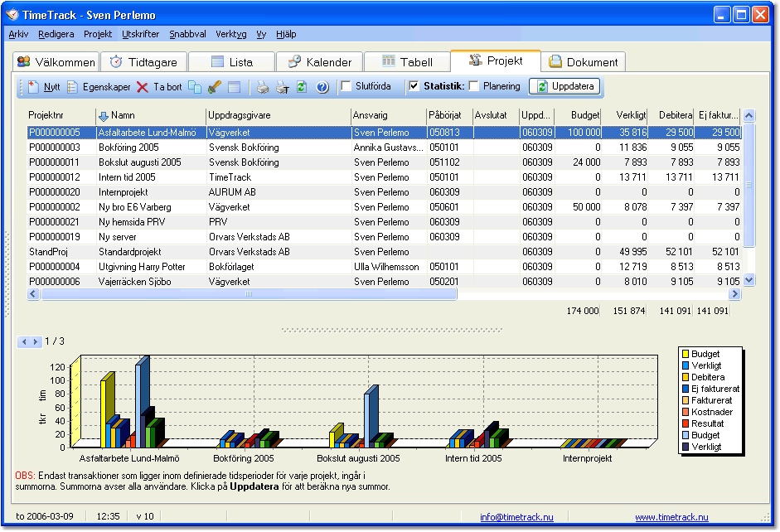This screenshot has width=780, height=532.
Task: Click the printer icon with T mark
Action: (283, 87)
